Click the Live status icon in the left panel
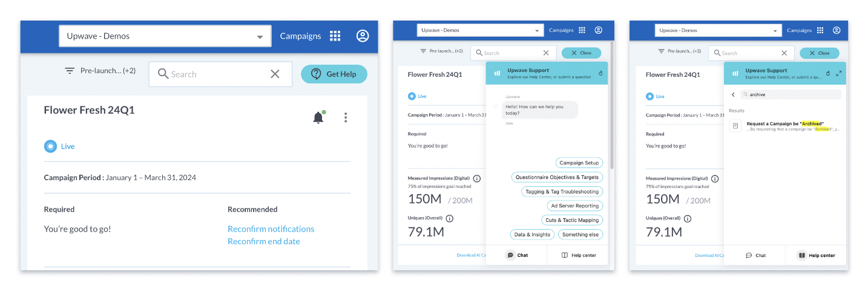 50,146
